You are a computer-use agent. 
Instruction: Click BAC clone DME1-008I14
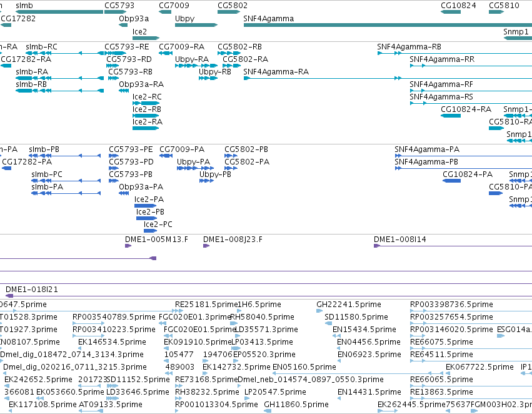click(x=453, y=246)
